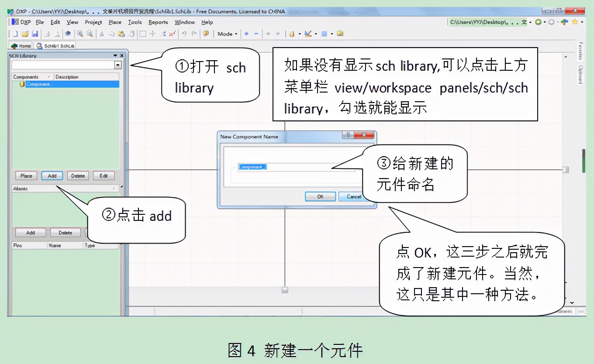Viewport: 594px width, 364px height.
Task: Select the Zoom In tool on the toolbar
Action: point(80,34)
